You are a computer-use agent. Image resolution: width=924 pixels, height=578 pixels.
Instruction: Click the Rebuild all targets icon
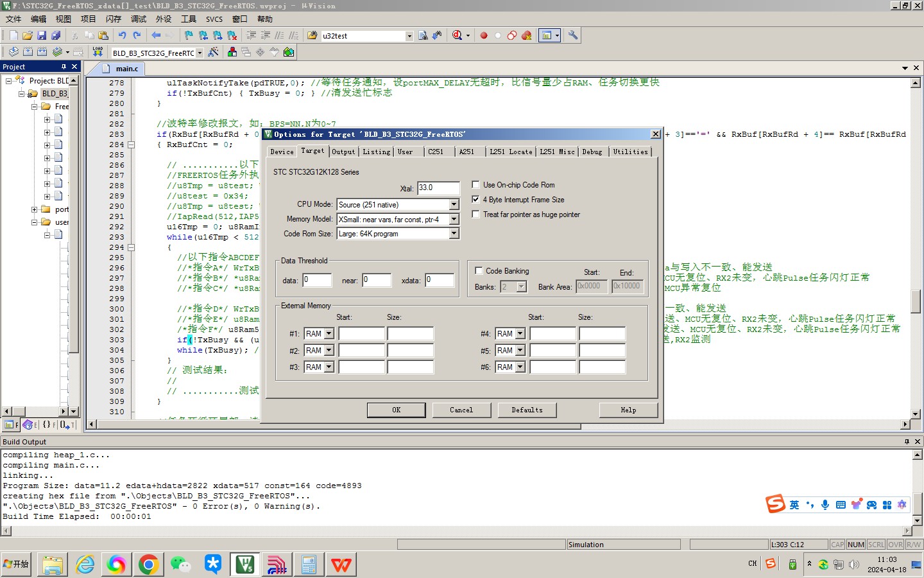click(x=42, y=52)
